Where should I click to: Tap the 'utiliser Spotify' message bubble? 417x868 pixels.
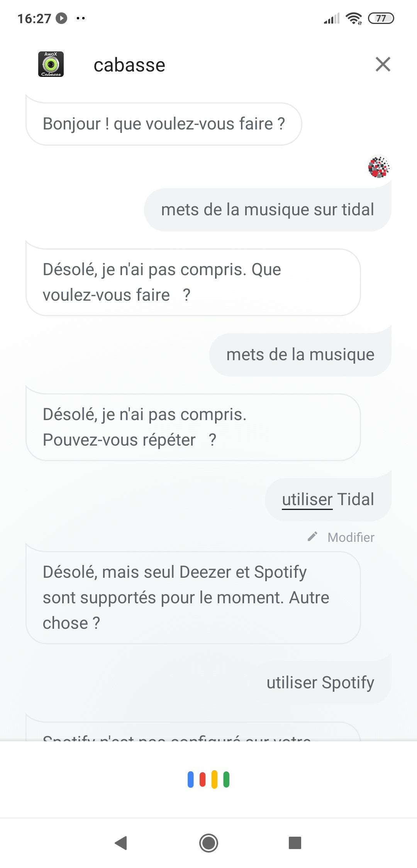[x=320, y=682]
